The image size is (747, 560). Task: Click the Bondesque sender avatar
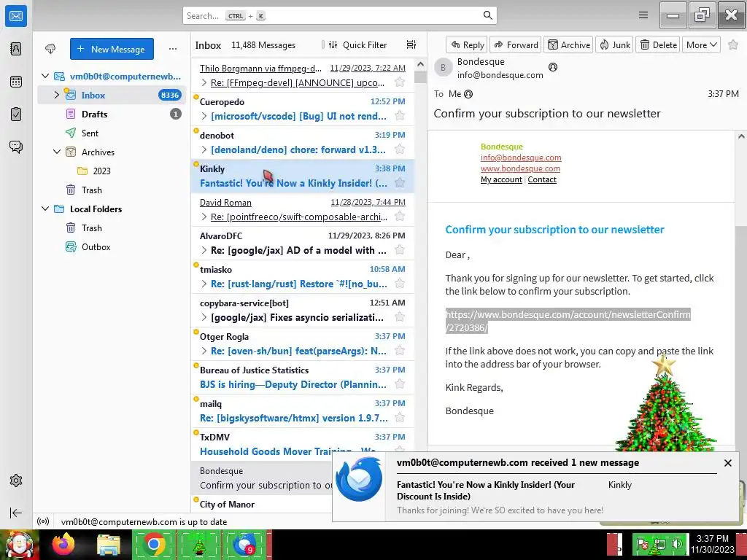(443, 68)
